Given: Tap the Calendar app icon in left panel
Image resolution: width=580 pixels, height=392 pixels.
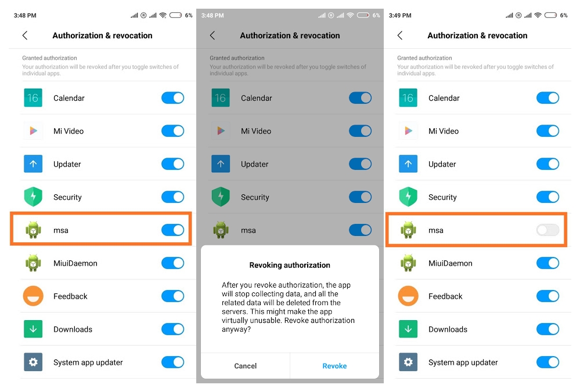Looking at the screenshot, I should [33, 98].
